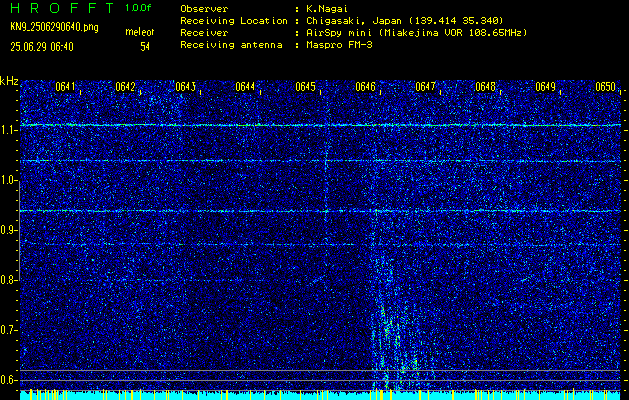Click the 0643 time marker

pyautogui.click(x=185, y=87)
